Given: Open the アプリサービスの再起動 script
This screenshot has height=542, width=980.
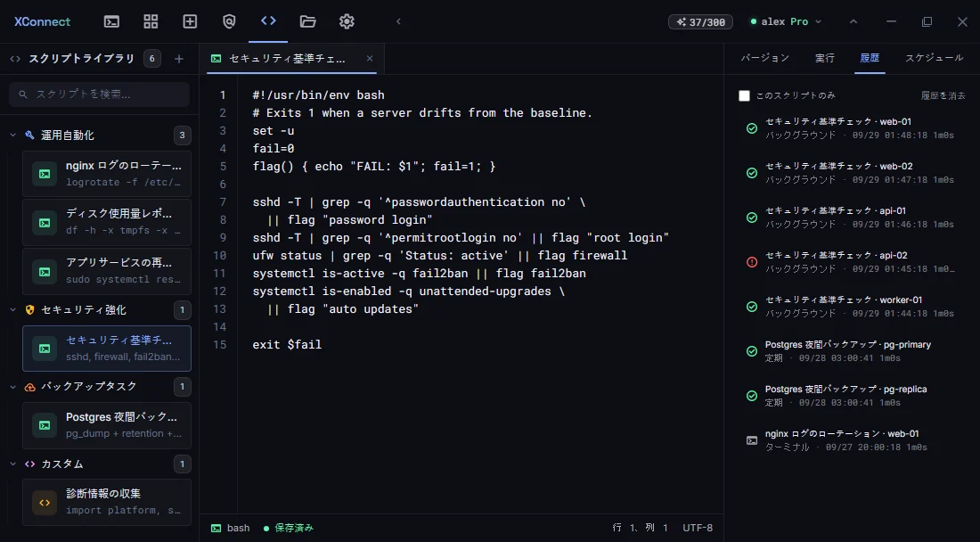Looking at the screenshot, I should coord(107,271).
